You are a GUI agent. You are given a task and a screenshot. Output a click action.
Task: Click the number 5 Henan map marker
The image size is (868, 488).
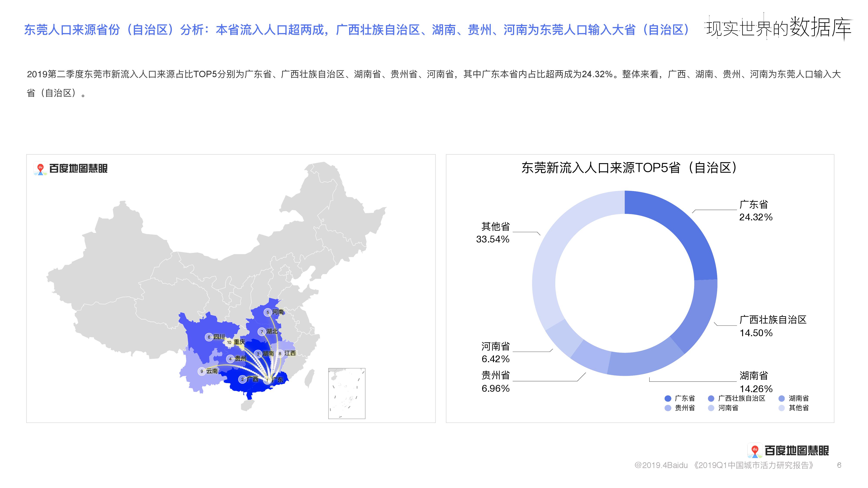(268, 312)
